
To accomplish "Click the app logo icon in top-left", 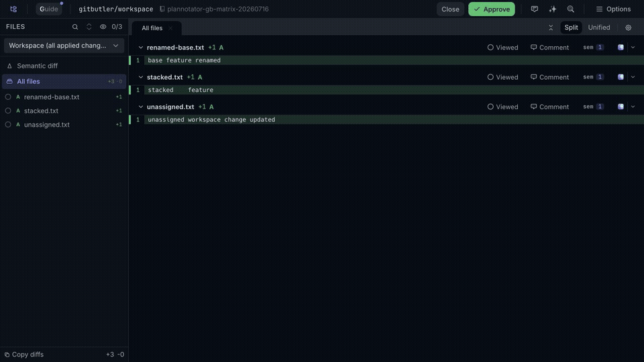I will (x=13, y=9).
